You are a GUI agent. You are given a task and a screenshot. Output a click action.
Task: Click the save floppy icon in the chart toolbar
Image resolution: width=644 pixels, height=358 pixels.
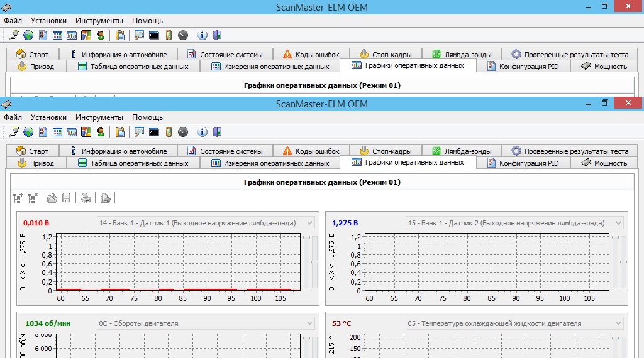point(66,198)
